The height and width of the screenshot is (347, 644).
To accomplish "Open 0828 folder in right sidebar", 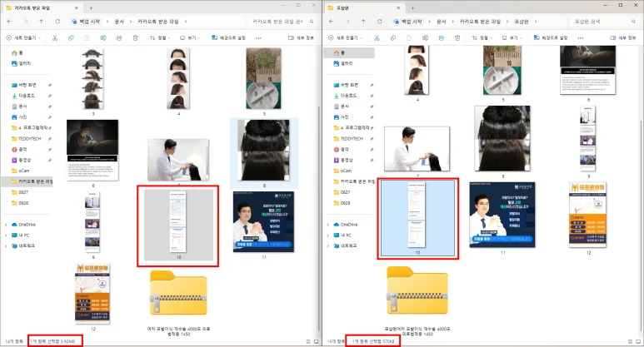I will [x=346, y=202].
